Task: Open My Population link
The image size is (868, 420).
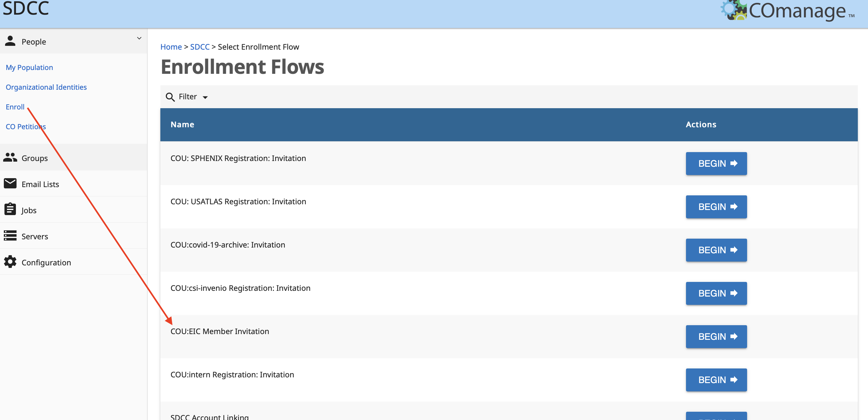Action: [x=29, y=67]
